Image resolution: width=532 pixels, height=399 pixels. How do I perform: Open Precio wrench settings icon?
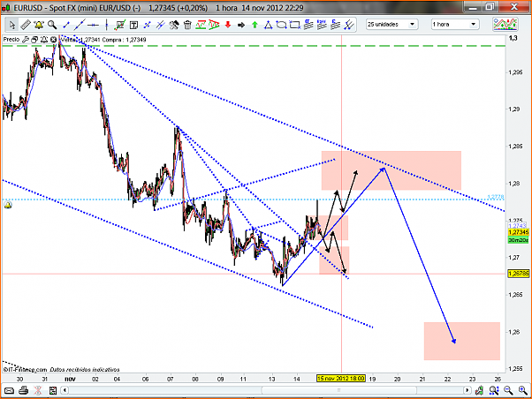pyautogui.click(x=26, y=40)
